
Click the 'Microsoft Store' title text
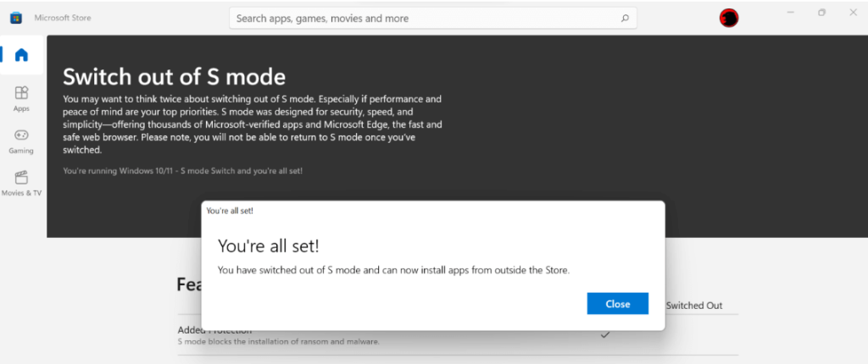tap(63, 18)
